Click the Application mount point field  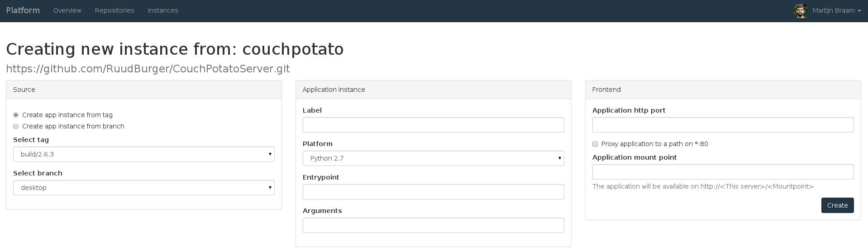click(723, 172)
